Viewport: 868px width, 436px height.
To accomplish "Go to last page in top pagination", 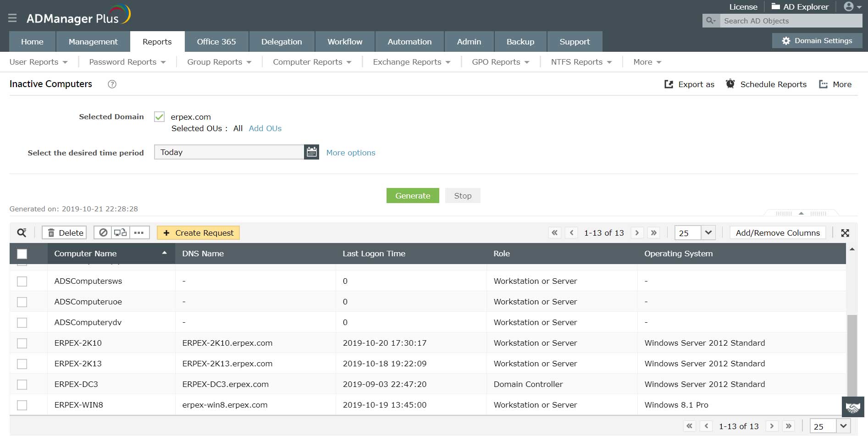I will tap(654, 233).
